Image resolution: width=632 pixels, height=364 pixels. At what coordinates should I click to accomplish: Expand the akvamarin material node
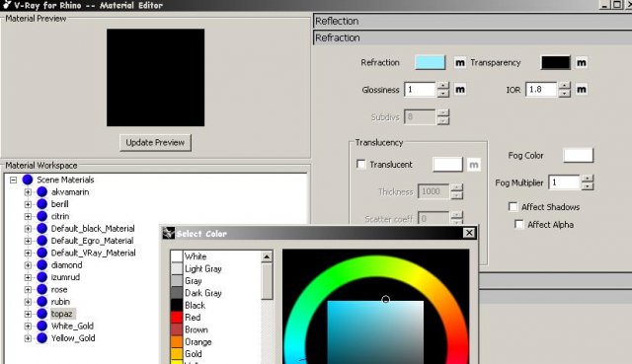28,192
